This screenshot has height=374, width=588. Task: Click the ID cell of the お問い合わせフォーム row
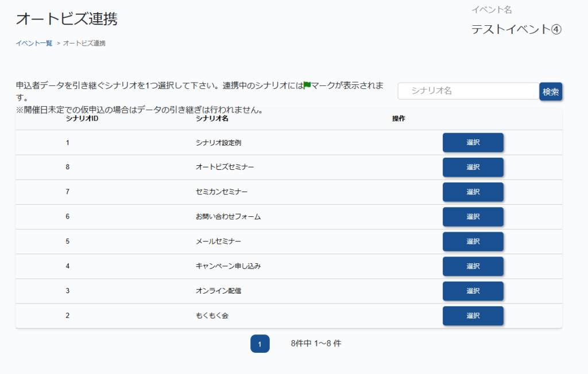tap(68, 217)
